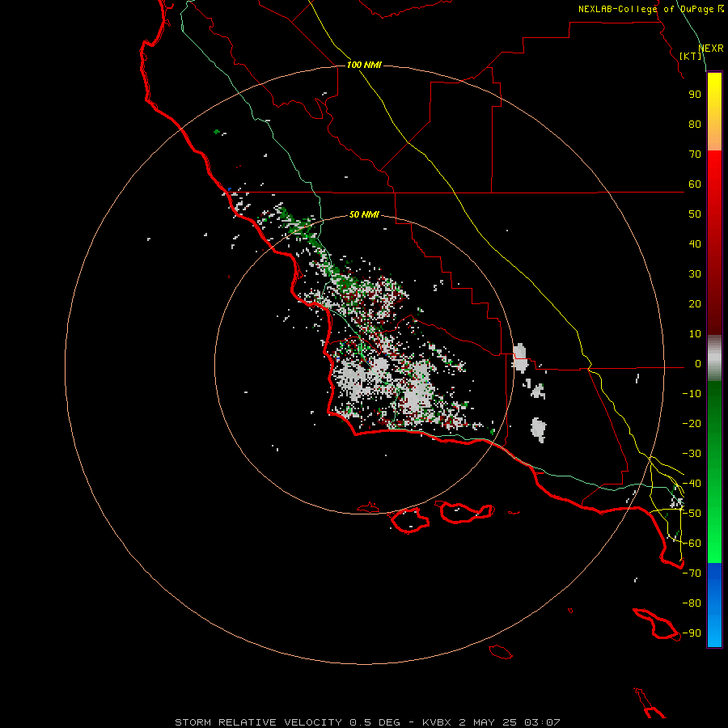Click the positive 30 scale value

695,274
